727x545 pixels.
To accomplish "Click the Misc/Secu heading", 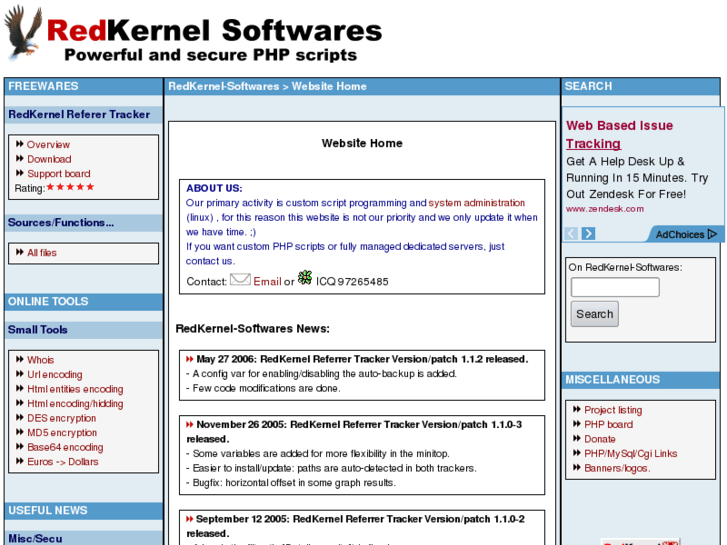I will [x=35, y=539].
